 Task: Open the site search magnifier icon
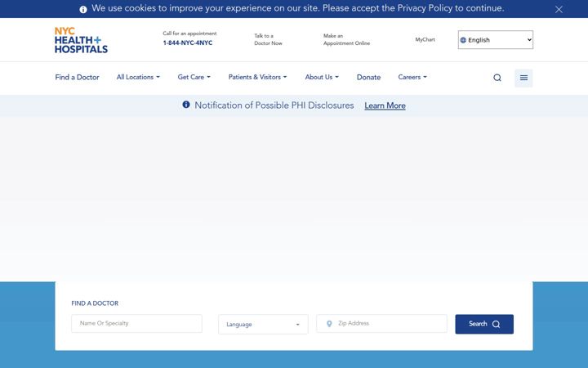tap(497, 78)
